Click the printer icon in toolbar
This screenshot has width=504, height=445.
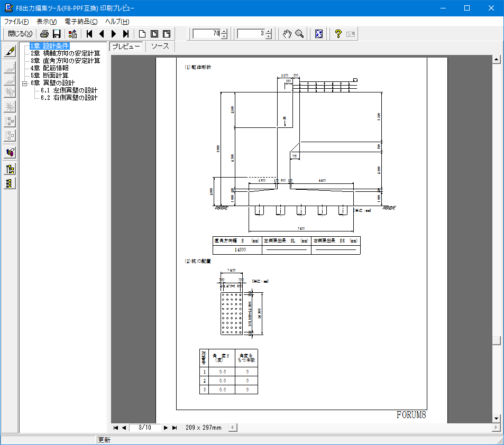[x=44, y=34]
